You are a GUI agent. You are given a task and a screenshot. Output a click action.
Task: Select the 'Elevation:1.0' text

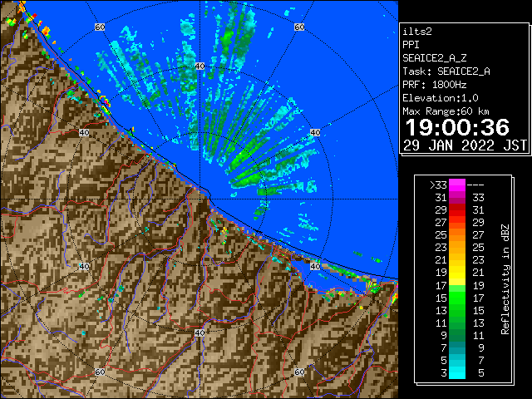pos(441,98)
